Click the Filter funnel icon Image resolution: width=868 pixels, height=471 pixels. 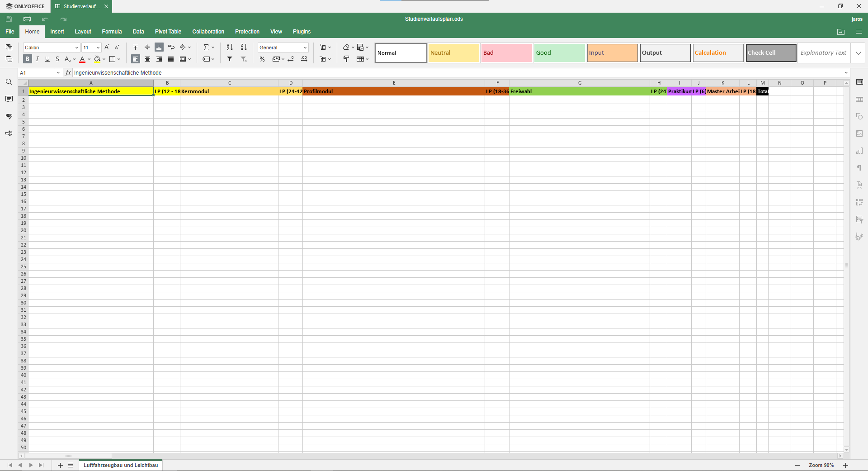click(230, 59)
